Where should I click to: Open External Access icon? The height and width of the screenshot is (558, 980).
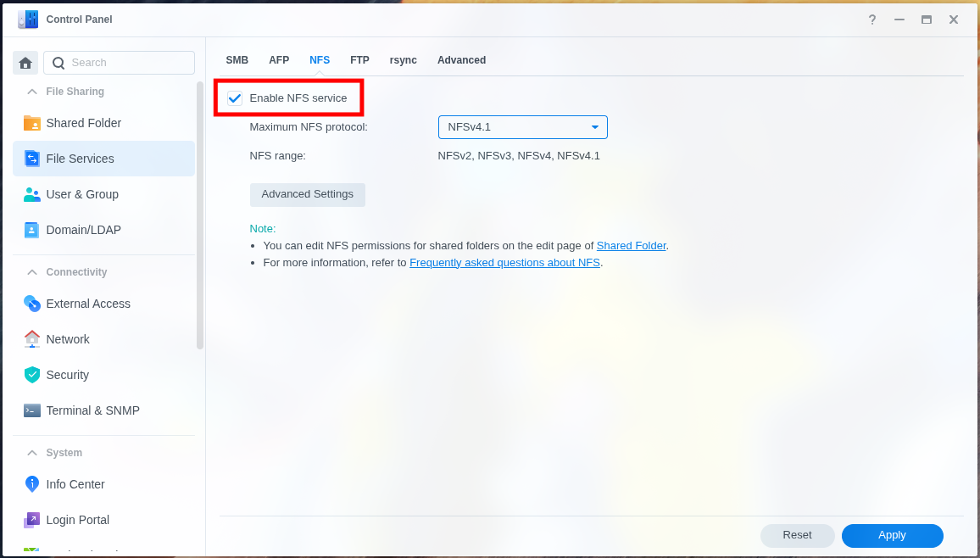click(32, 304)
